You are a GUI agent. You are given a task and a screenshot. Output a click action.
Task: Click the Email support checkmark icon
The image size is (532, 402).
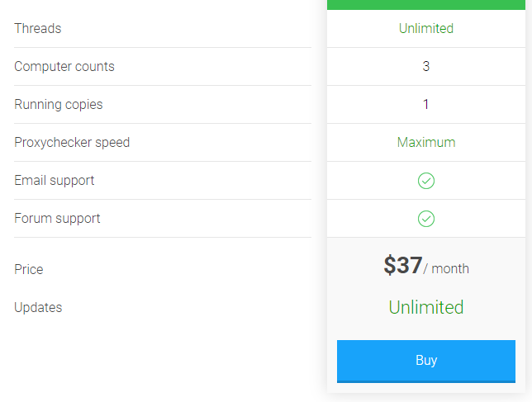(426, 181)
